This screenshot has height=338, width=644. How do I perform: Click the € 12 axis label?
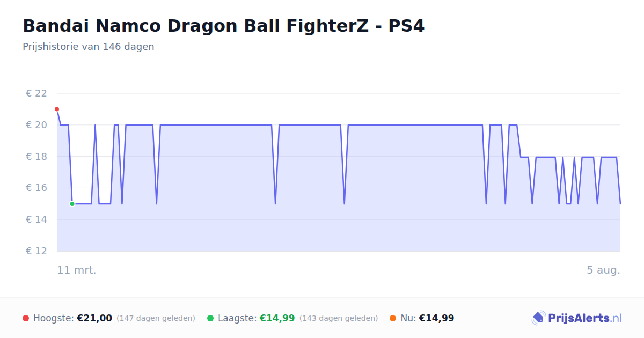coord(36,251)
